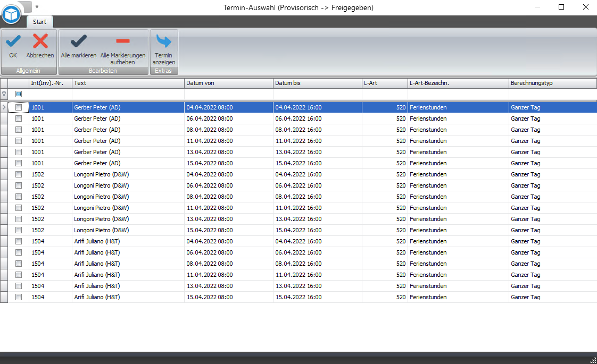Image resolution: width=597 pixels, height=364 pixels.
Task: Switch to the Start ribbon tab
Action: [x=39, y=22]
